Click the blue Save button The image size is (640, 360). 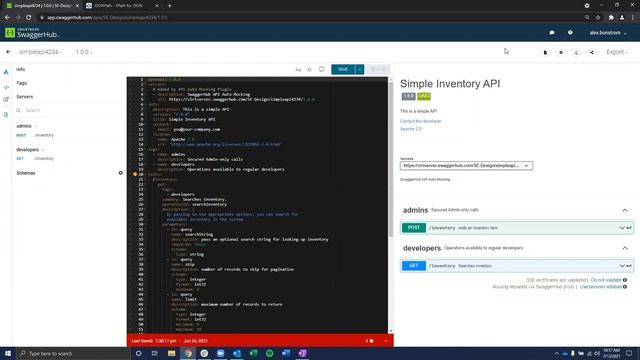tap(343, 69)
